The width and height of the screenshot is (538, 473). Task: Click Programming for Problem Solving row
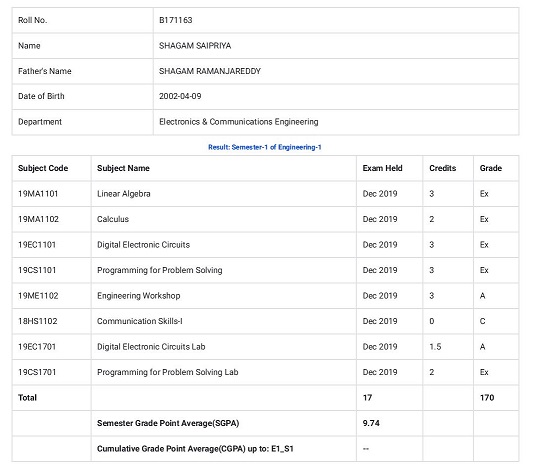click(x=265, y=270)
